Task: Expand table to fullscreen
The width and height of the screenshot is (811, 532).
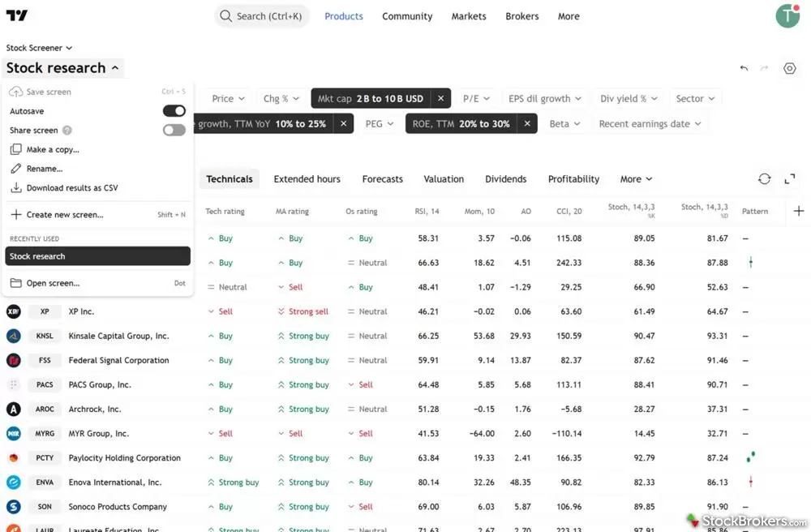Action: tap(790, 179)
